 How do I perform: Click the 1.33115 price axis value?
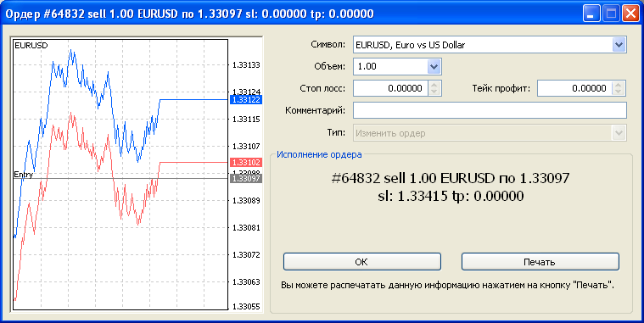click(246, 119)
